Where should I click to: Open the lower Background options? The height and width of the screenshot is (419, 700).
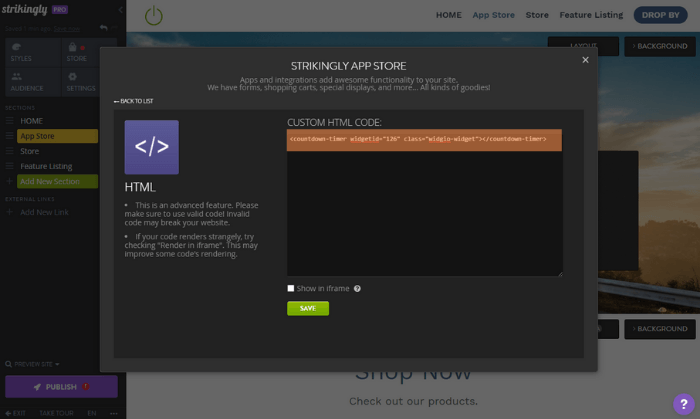(660, 328)
